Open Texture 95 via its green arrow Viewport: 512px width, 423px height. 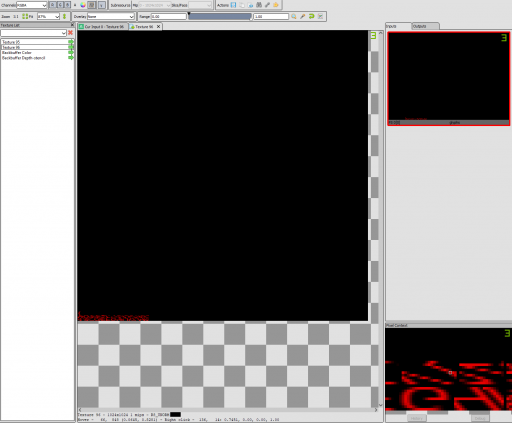click(x=71, y=42)
